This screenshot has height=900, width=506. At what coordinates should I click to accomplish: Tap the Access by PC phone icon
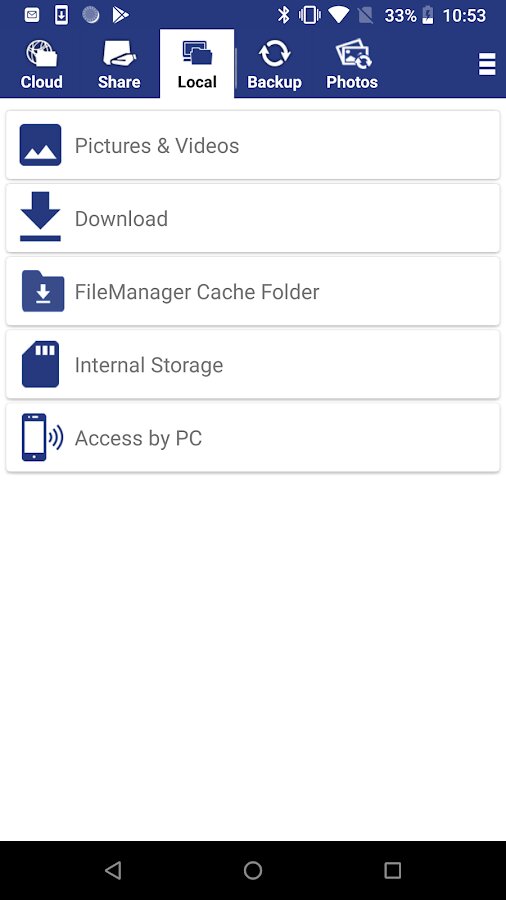[42, 437]
